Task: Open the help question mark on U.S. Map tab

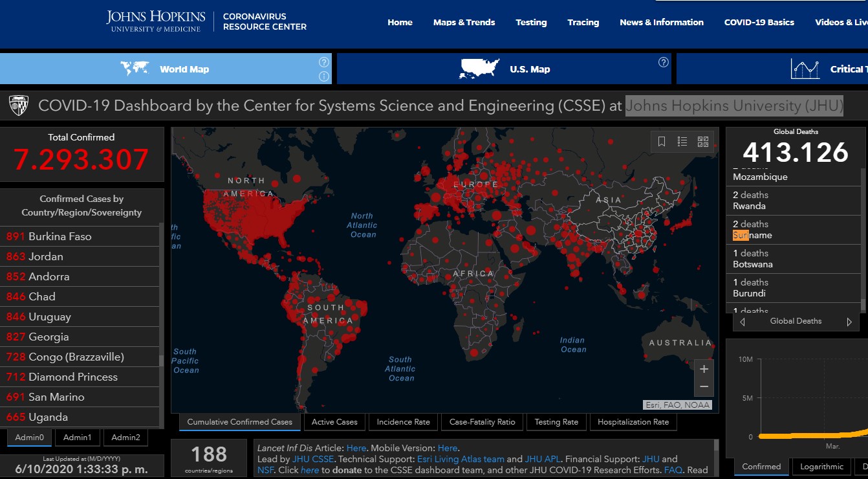Action: pos(663,62)
